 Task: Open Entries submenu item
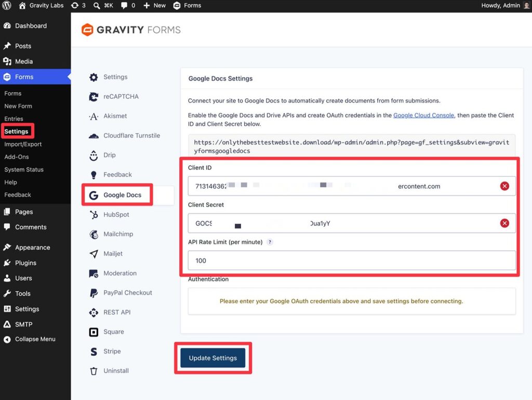(x=14, y=119)
